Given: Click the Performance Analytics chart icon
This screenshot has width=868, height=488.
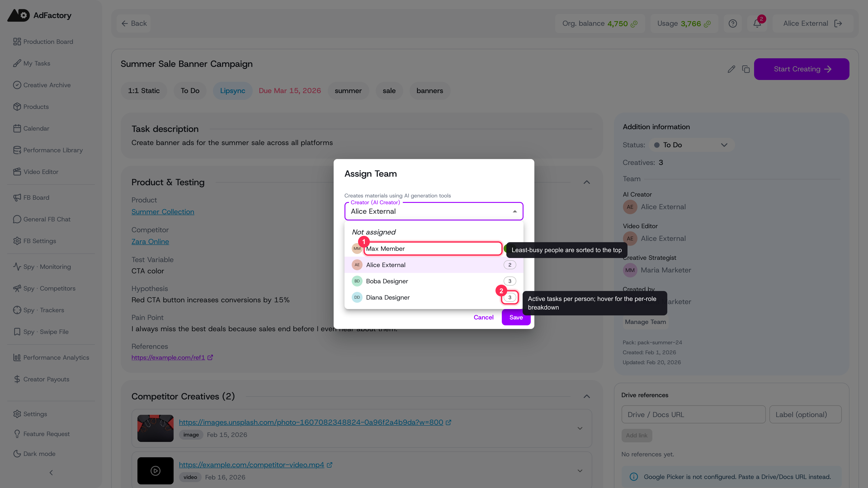Looking at the screenshot, I should click(17, 357).
